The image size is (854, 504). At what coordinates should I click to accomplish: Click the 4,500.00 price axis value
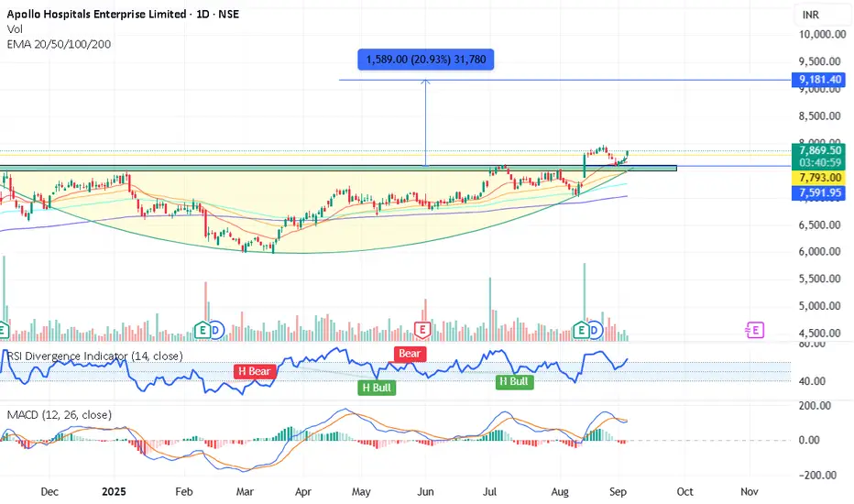pos(820,334)
